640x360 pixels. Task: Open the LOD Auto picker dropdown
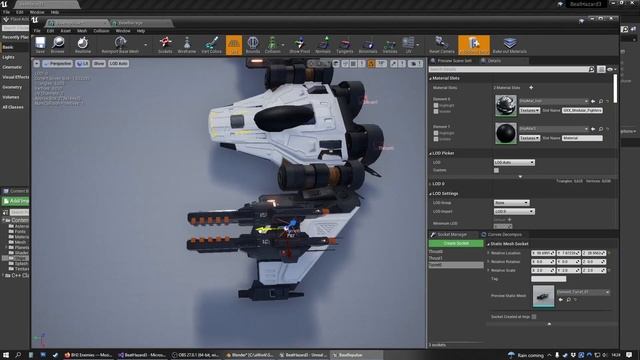(x=514, y=162)
